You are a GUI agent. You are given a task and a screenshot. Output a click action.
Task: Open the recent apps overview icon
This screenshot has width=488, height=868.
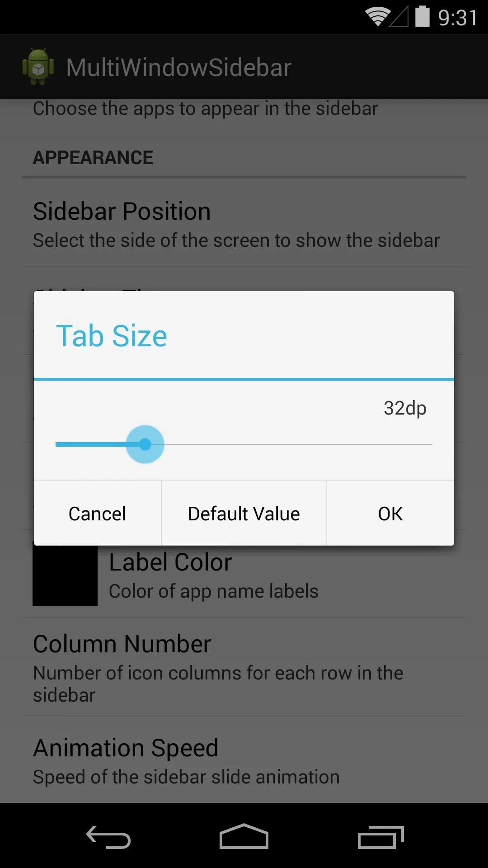tap(380, 837)
